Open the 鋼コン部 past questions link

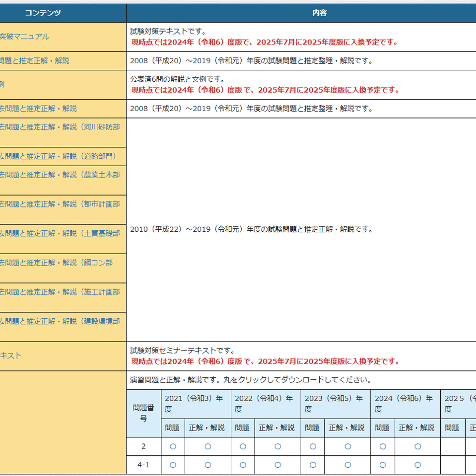(x=56, y=263)
